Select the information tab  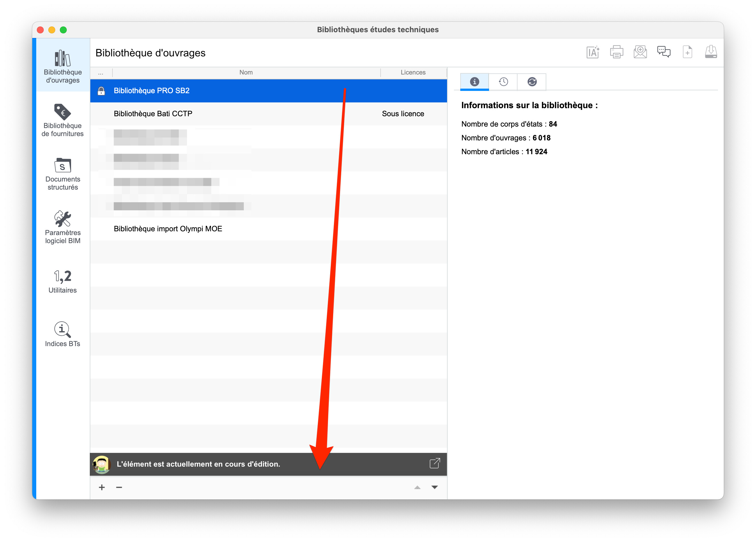tap(474, 82)
